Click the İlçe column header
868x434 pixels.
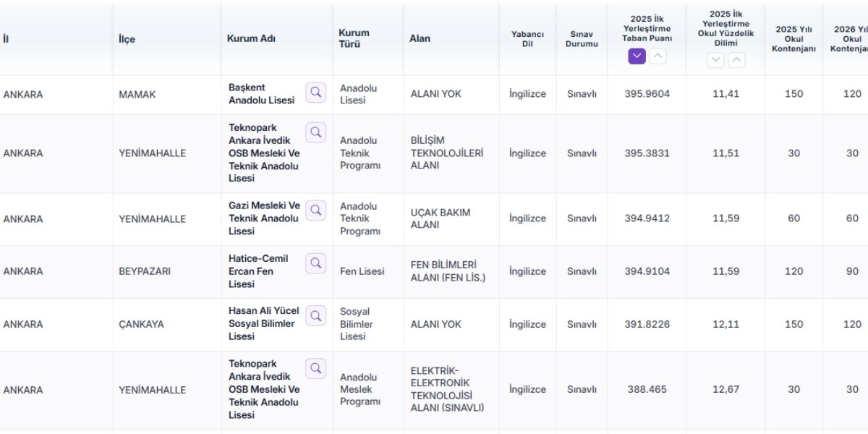tap(127, 38)
